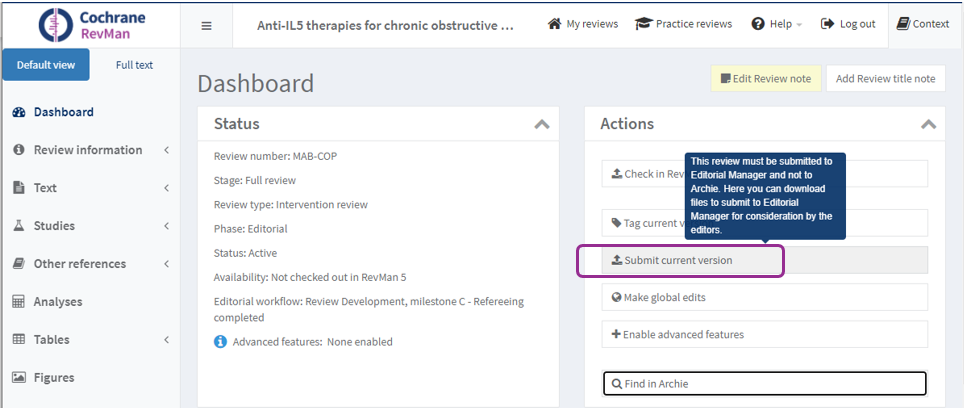Collapse the Status panel
This screenshot has height=408, width=964.
pyautogui.click(x=541, y=125)
